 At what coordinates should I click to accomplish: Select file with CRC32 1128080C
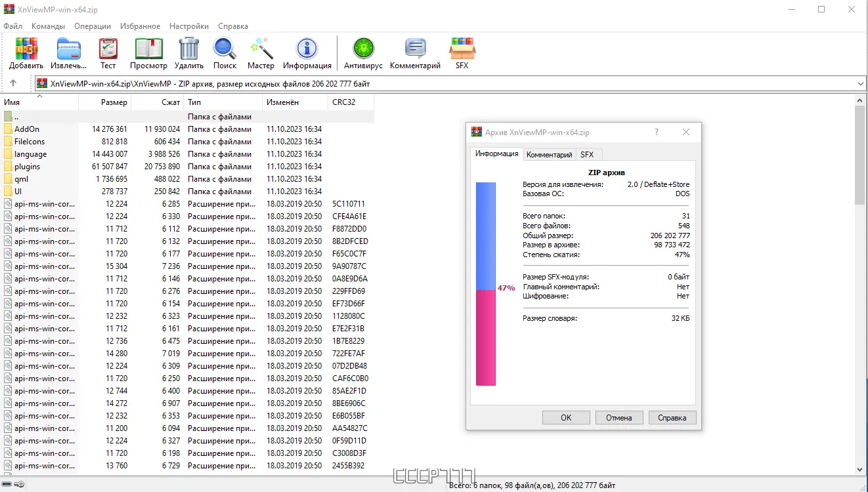[188, 316]
